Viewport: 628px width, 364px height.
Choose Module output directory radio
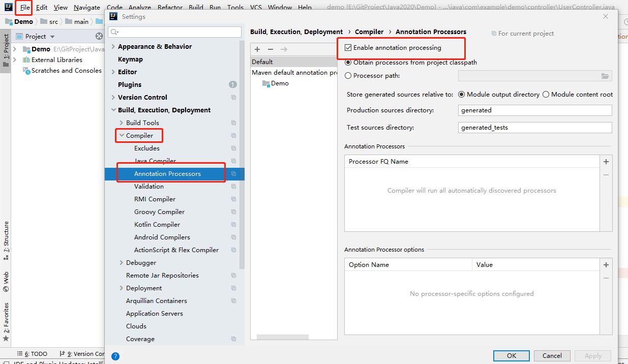pyautogui.click(x=462, y=95)
